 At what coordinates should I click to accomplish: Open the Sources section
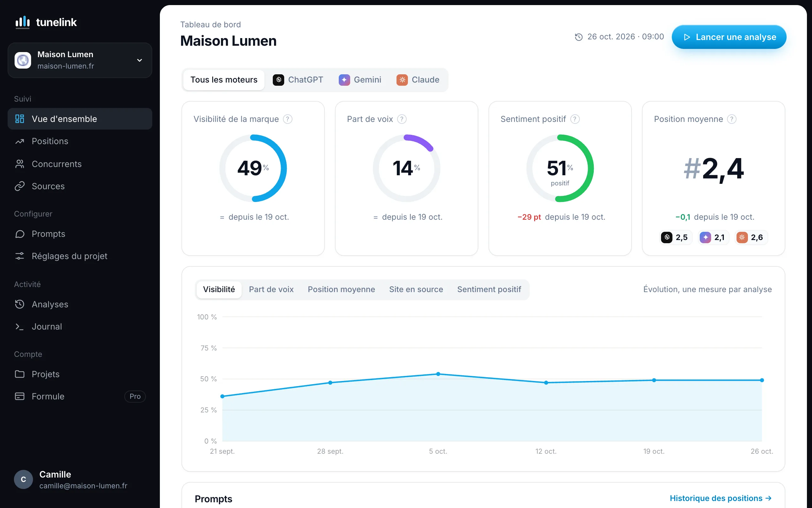coord(80,186)
